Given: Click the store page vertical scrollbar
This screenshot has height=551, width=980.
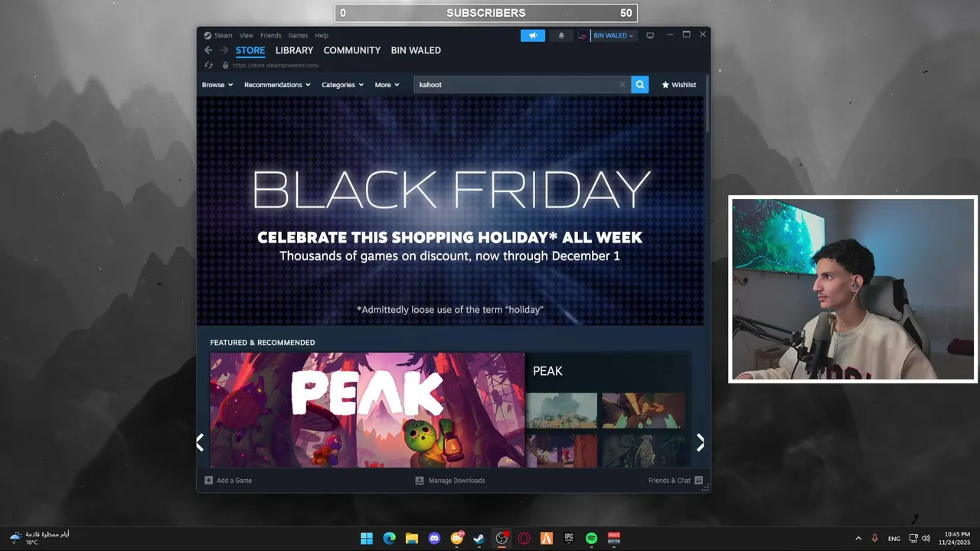Looking at the screenshot, I should coord(707,103).
